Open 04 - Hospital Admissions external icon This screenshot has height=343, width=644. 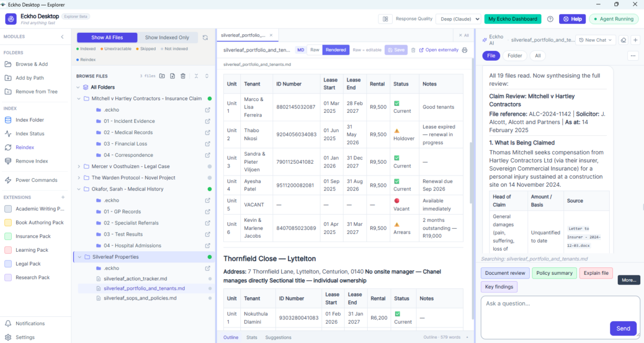click(207, 245)
